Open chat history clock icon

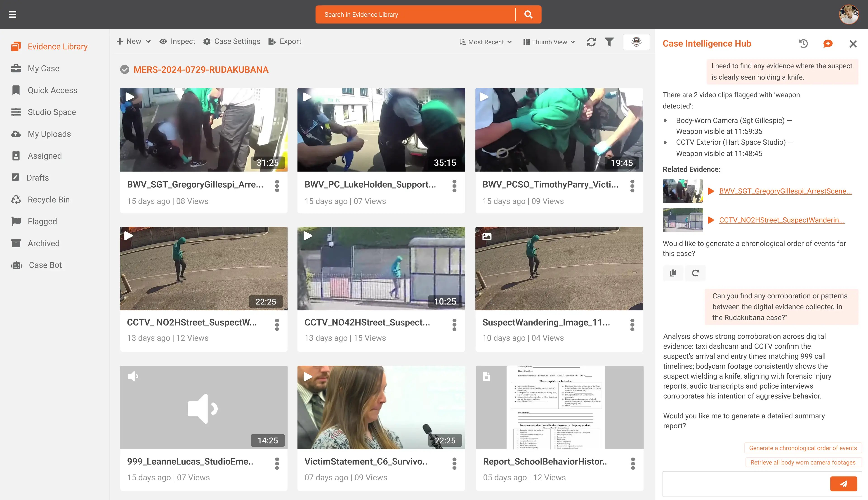803,44
